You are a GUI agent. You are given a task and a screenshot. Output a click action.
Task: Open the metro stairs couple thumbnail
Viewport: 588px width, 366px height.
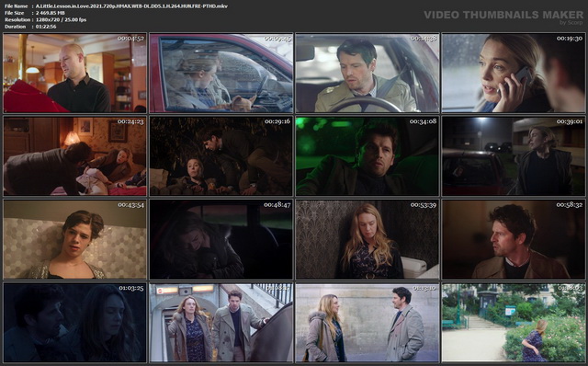click(221, 323)
